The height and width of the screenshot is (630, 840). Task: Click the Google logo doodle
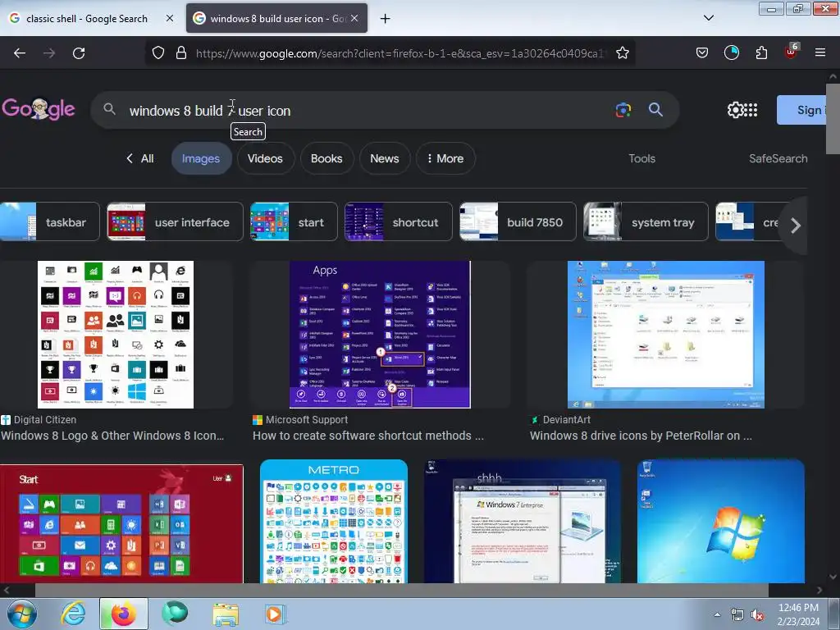39,109
